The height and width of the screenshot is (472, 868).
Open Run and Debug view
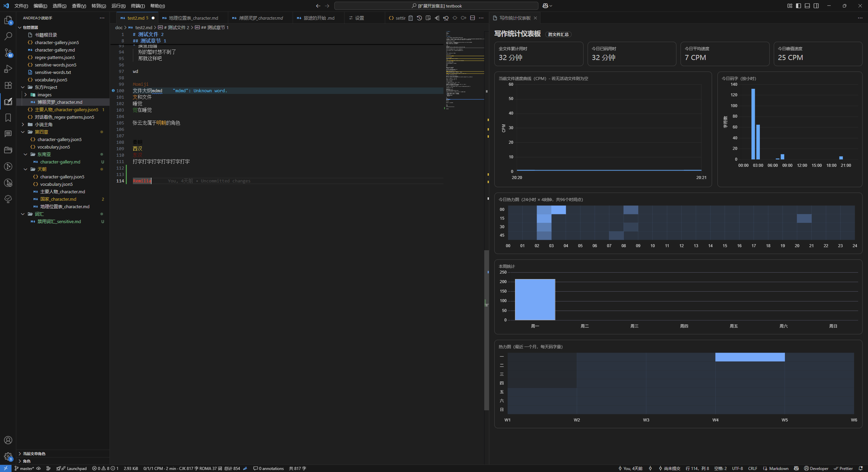8,69
